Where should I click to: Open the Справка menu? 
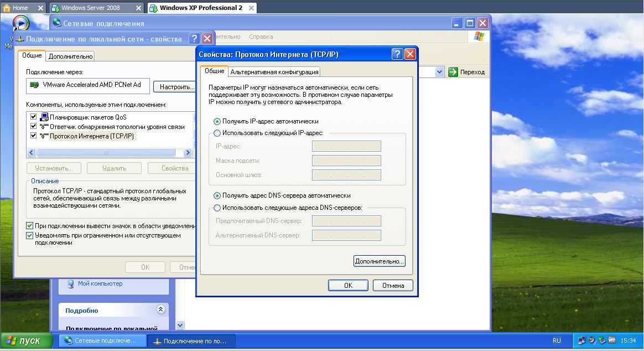[x=261, y=37]
